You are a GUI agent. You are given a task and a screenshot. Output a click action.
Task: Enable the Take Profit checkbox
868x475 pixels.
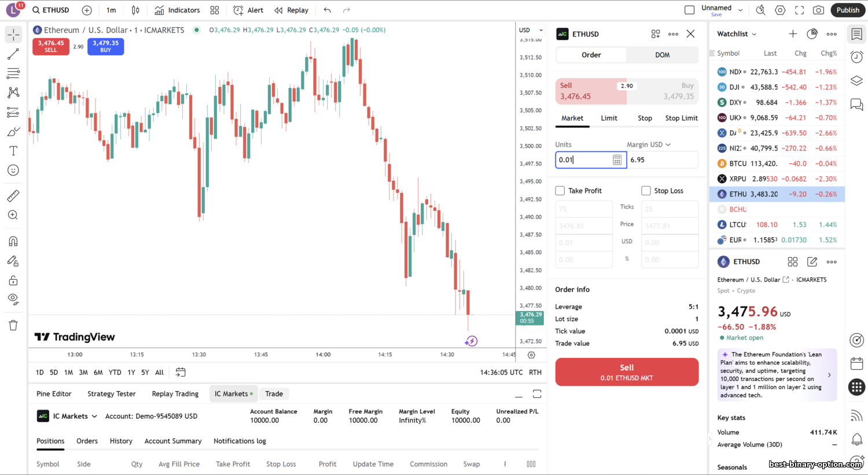click(560, 191)
